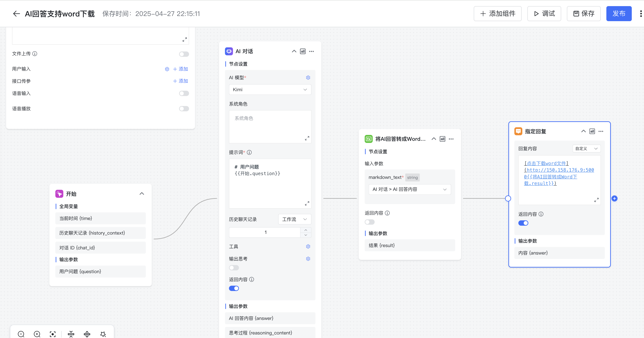Expand the 提示词 editor with the enlarge icon
The width and height of the screenshot is (644, 338).
(x=307, y=203)
